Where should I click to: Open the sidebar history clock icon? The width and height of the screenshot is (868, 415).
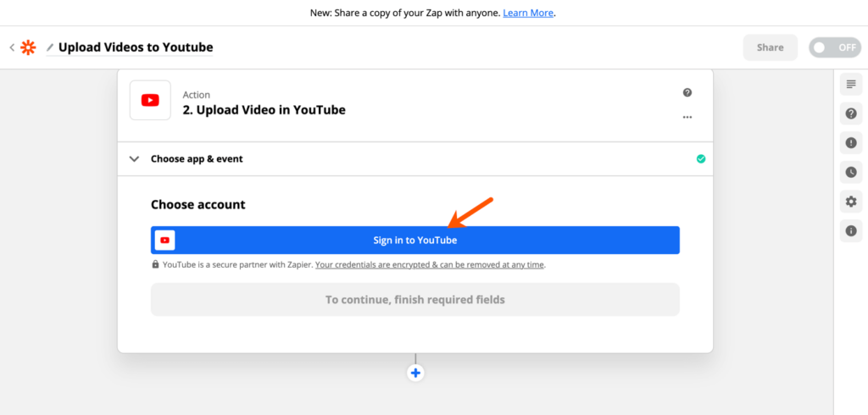pyautogui.click(x=851, y=172)
